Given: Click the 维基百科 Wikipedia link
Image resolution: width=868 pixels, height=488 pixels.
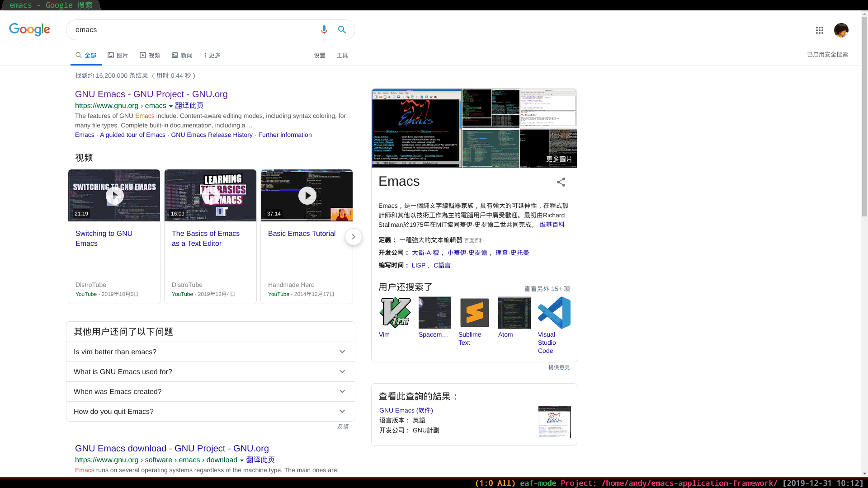Looking at the screenshot, I should [552, 225].
